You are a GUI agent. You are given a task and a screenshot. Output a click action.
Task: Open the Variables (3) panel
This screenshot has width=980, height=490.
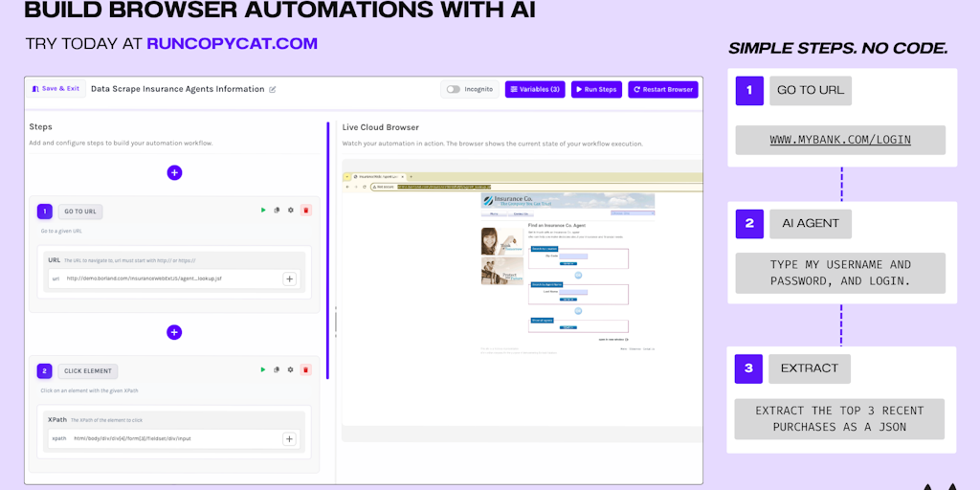(535, 89)
